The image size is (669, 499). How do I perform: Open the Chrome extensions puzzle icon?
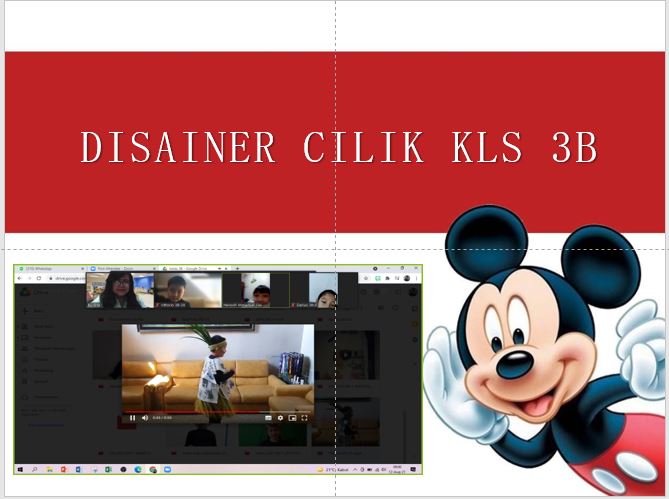click(x=387, y=278)
